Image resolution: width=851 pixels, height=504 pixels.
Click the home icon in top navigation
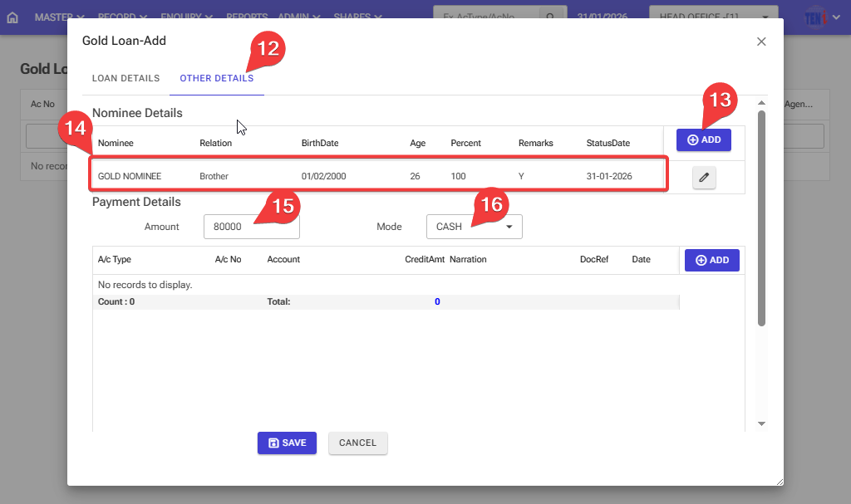coord(12,17)
